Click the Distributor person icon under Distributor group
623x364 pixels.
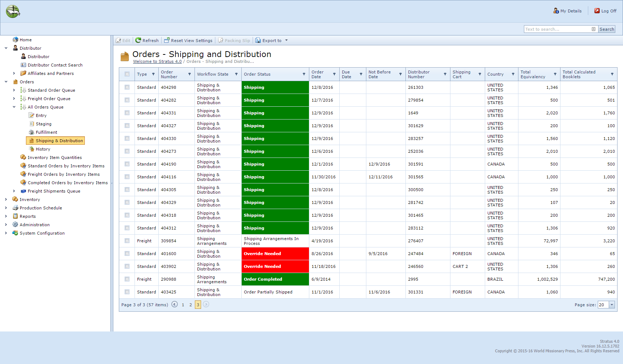[x=23, y=56]
